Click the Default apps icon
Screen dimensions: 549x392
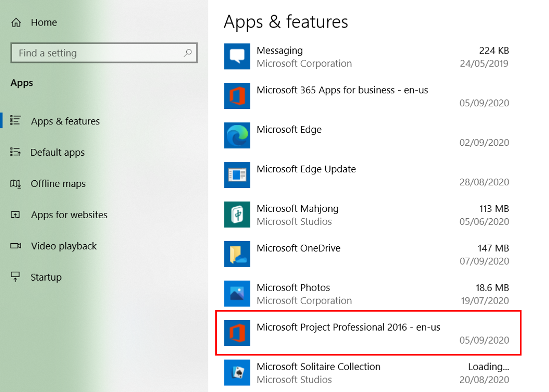click(15, 152)
